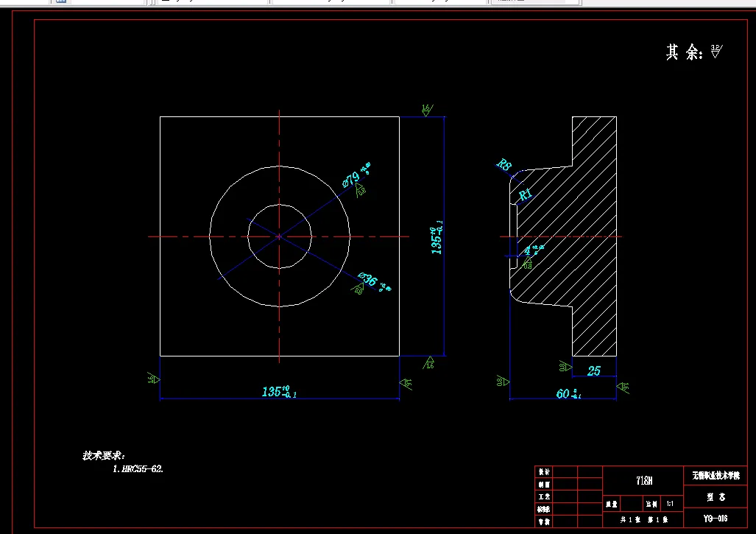Click the vertical 135 dimension text
The height and width of the screenshot is (534, 756).
437,237
